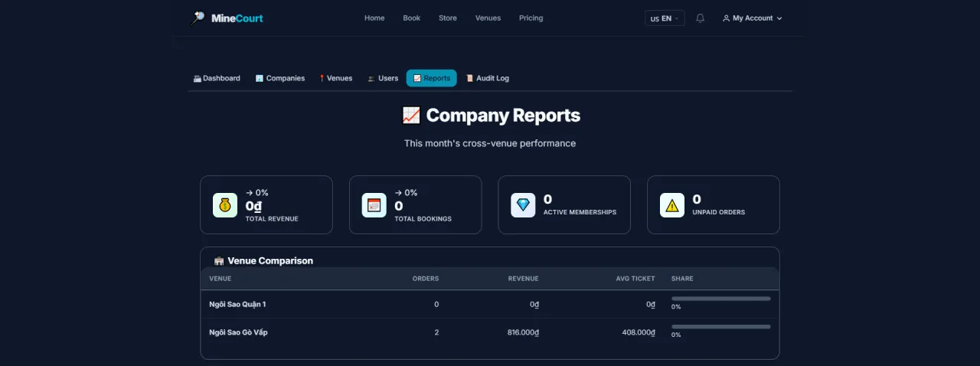Switch to the Users tab
Viewport: 980px width, 366px height.
(383, 78)
